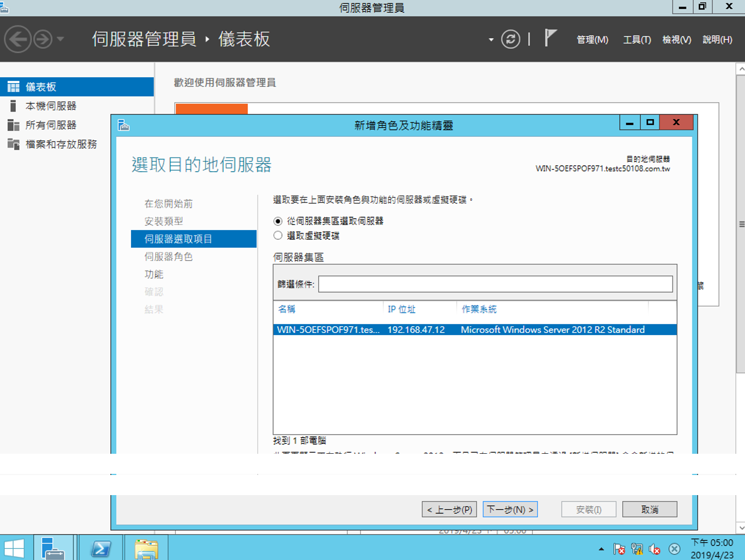This screenshot has height=560, width=745.
Task: Click Microsoft Windows Server 2012 R2 Standard cell
Action: point(553,330)
